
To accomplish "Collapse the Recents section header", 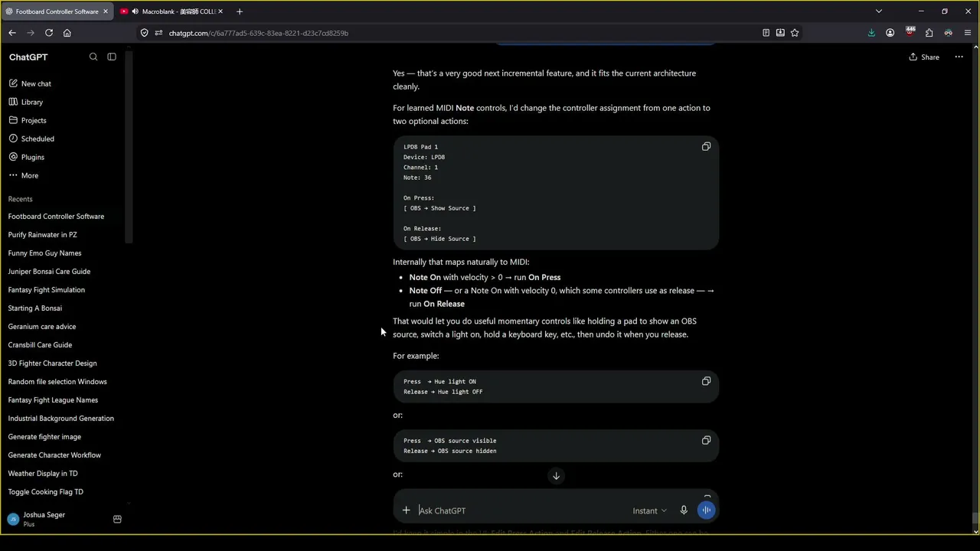I will point(21,199).
